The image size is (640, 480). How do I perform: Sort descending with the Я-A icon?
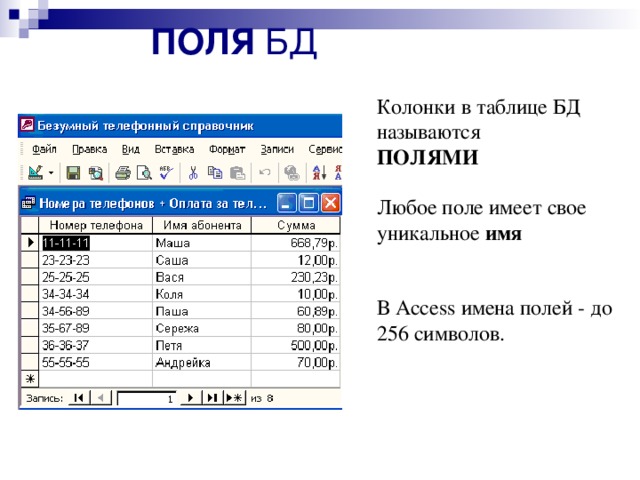click(x=338, y=173)
